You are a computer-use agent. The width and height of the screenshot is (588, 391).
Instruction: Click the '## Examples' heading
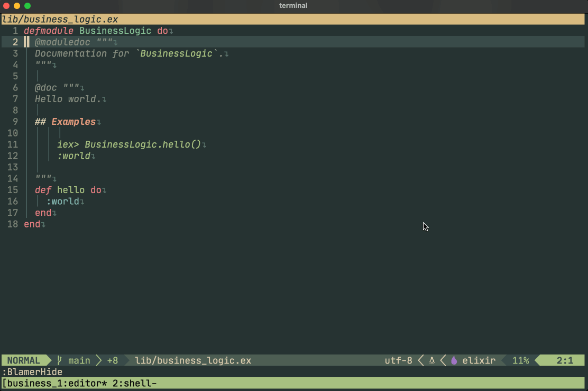coord(65,122)
